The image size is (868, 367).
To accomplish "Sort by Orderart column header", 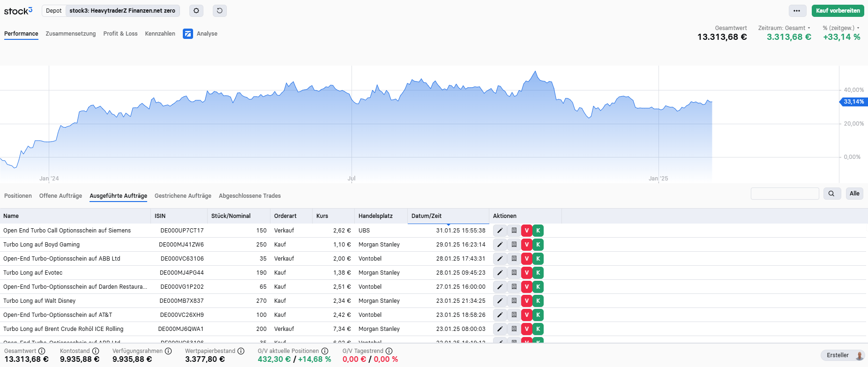I will point(292,216).
